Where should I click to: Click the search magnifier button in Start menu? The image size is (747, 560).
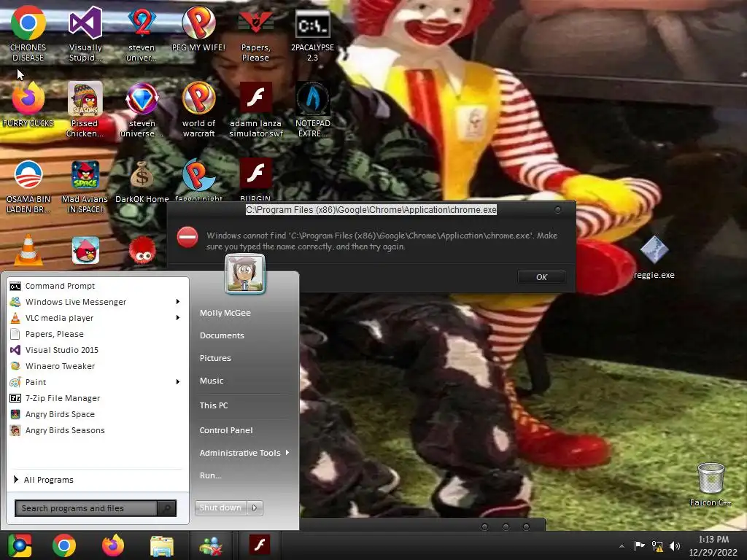tap(167, 508)
